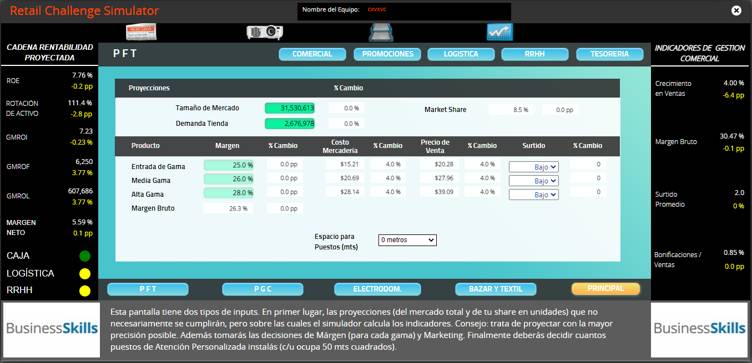This screenshot has height=363, width=752.
Task: Return to the PRINCIPAL screen
Action: [x=606, y=289]
